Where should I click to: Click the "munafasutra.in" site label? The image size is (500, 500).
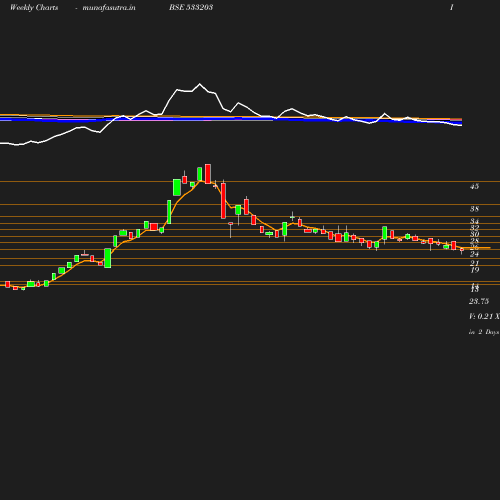tap(109, 7)
